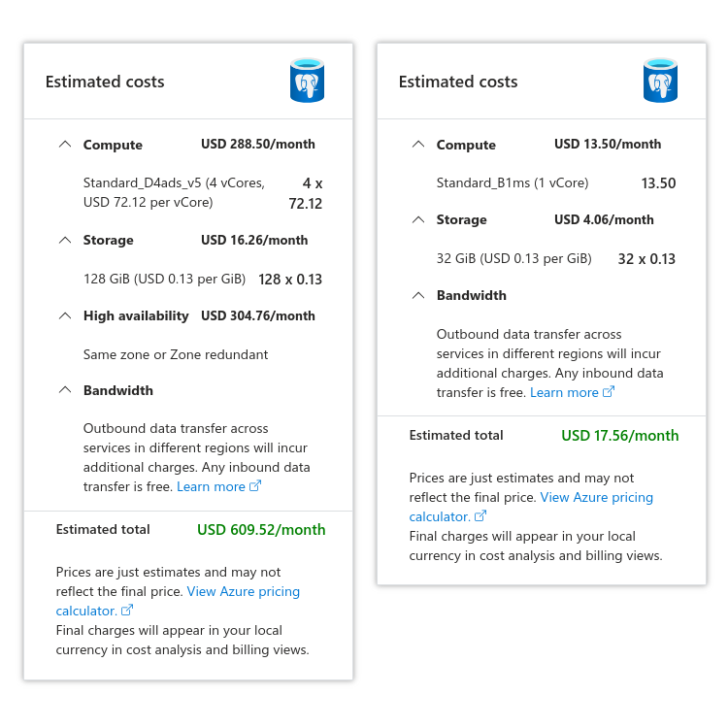Image resolution: width=728 pixels, height=728 pixels.
Task: Open Learn more link in left card
Action: (x=211, y=486)
